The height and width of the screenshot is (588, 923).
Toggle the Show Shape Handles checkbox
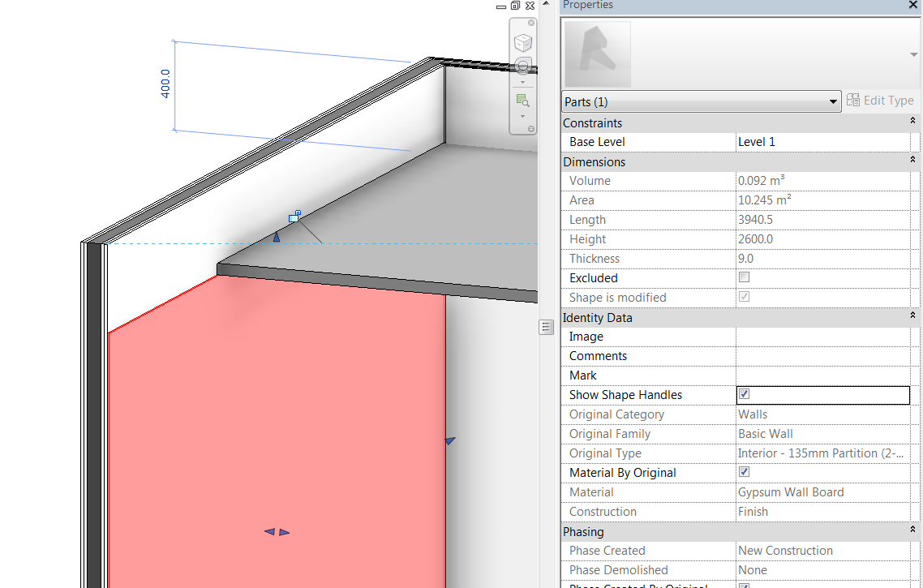[x=744, y=394]
